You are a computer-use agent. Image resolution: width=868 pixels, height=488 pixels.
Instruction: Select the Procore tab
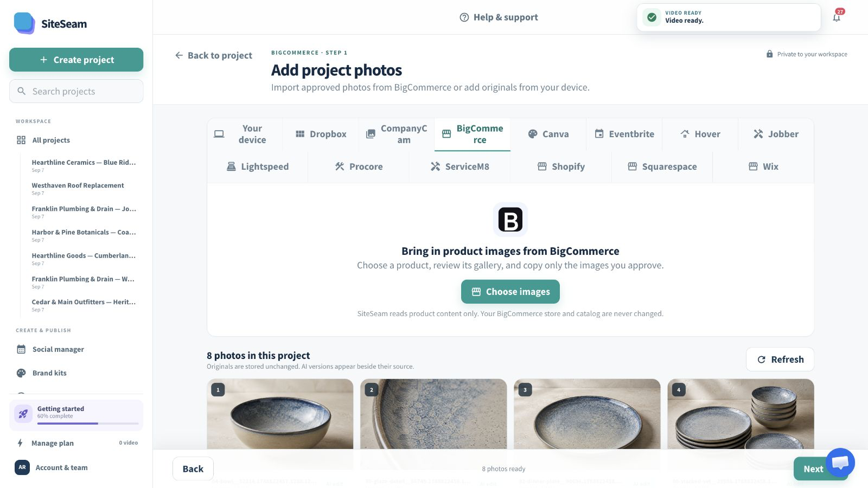click(x=359, y=166)
